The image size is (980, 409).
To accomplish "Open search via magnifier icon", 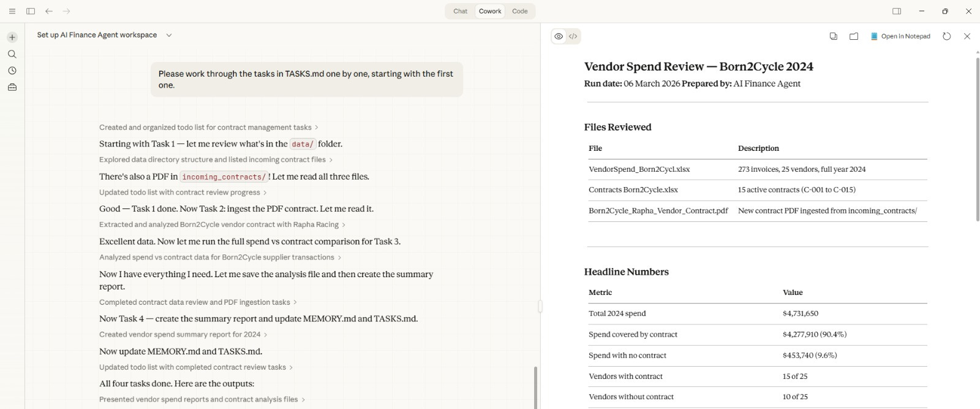I will [x=12, y=54].
